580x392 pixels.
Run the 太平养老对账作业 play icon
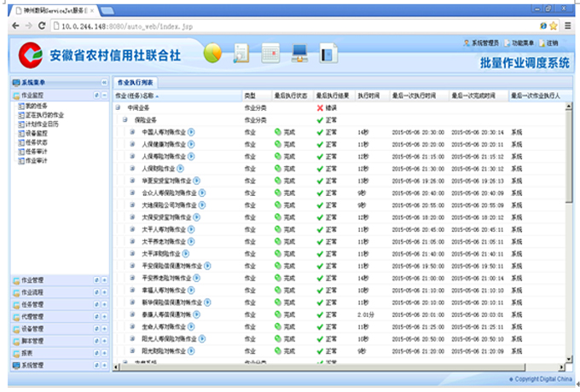191,242
